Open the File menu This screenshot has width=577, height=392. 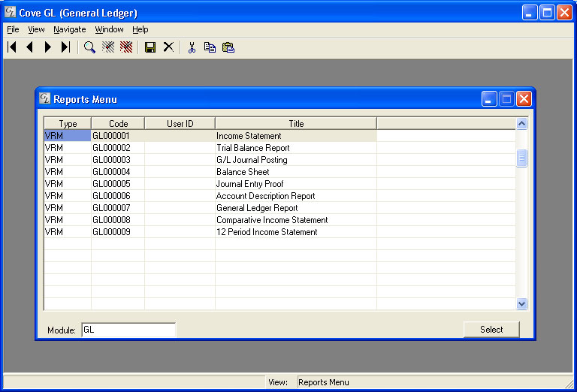[x=13, y=29]
